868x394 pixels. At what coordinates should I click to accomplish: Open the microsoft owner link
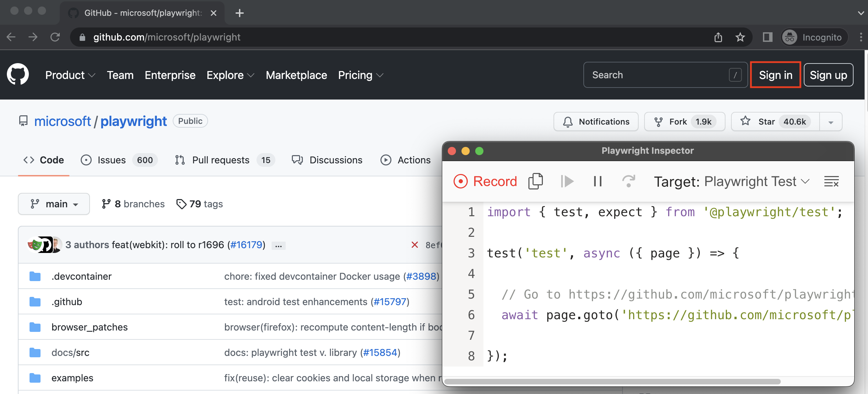62,121
